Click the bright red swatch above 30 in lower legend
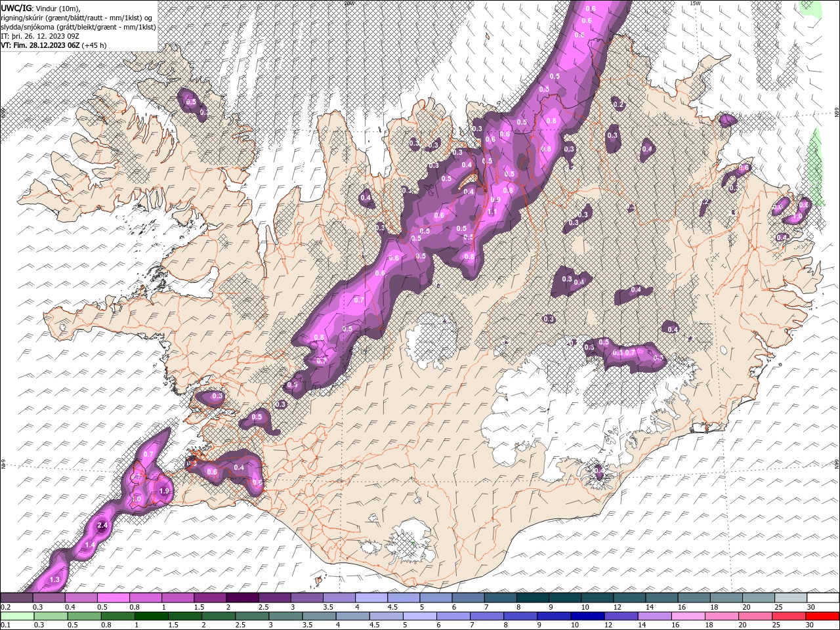840x630 pixels. point(822,616)
